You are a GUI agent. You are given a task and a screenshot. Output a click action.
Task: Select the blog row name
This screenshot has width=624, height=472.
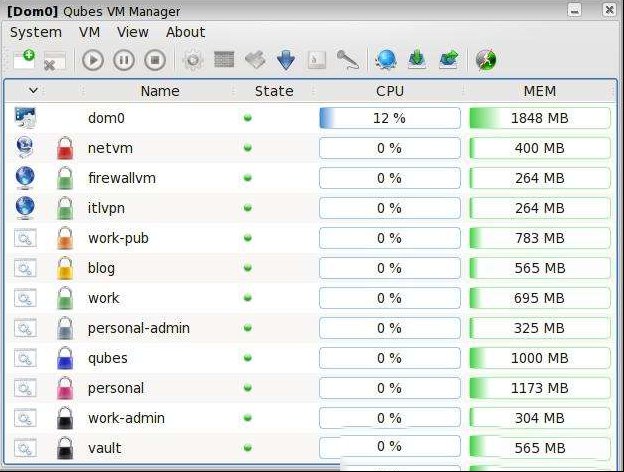coord(101,268)
